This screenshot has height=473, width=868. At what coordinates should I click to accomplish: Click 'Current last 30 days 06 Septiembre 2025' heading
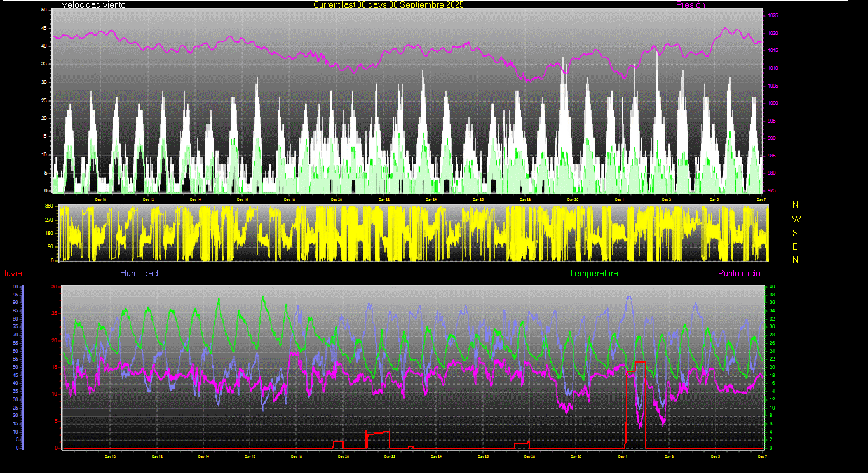tap(388, 4)
